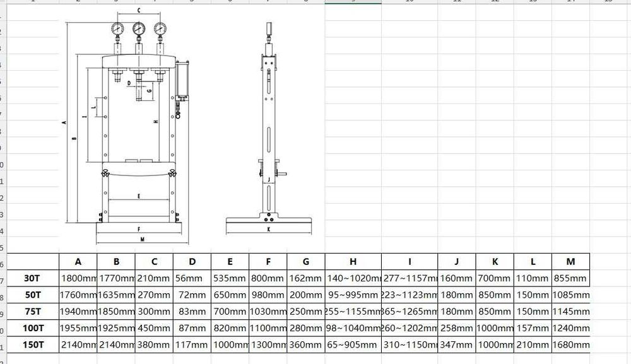631x364 pixels.
Task: Click the cell containing '1635mm'
Action: [116, 295]
